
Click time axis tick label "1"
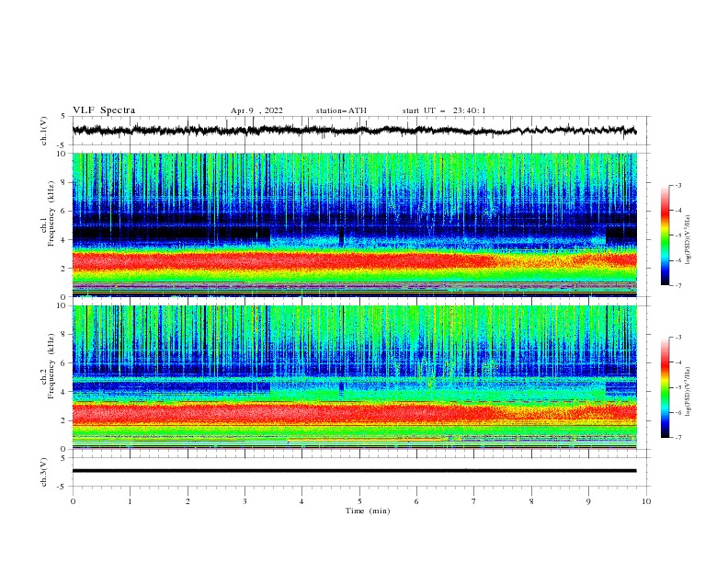130,501
